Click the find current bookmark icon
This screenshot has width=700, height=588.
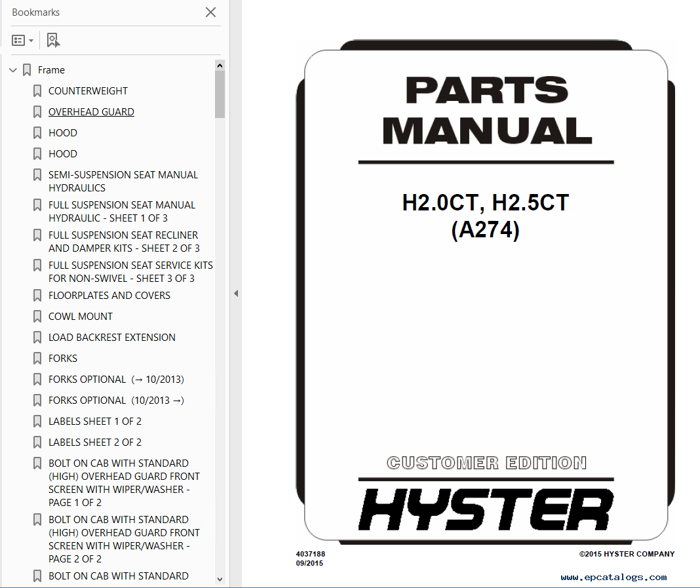click(x=53, y=40)
